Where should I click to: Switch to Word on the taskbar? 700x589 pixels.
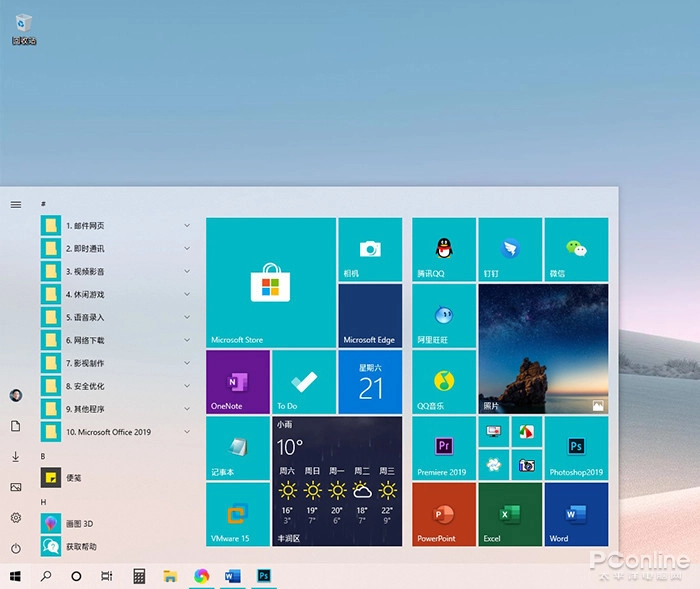(x=233, y=576)
